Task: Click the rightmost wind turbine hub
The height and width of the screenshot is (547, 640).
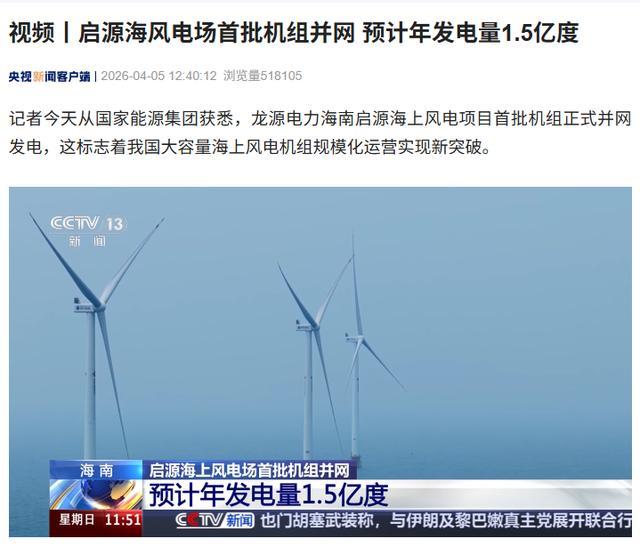Action: [x=356, y=338]
